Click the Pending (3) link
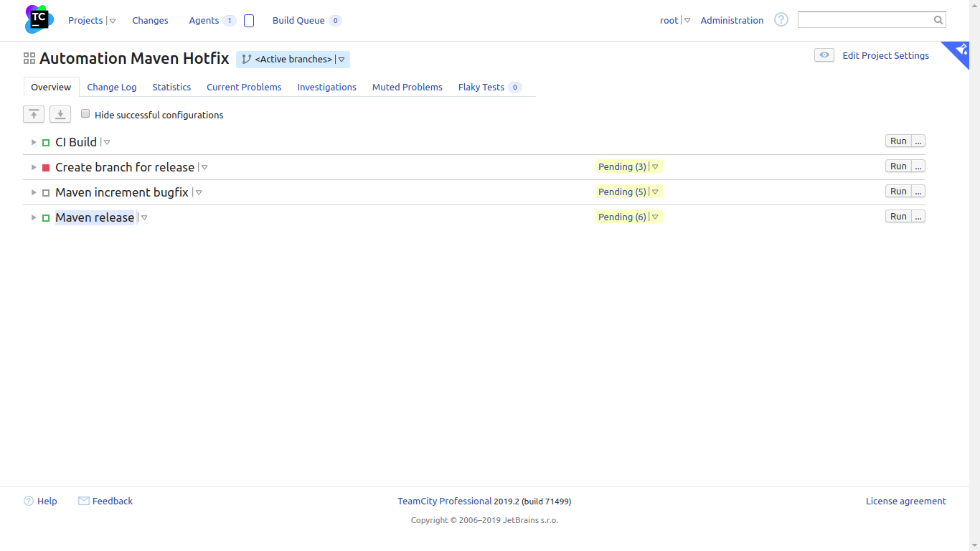 pyautogui.click(x=622, y=166)
